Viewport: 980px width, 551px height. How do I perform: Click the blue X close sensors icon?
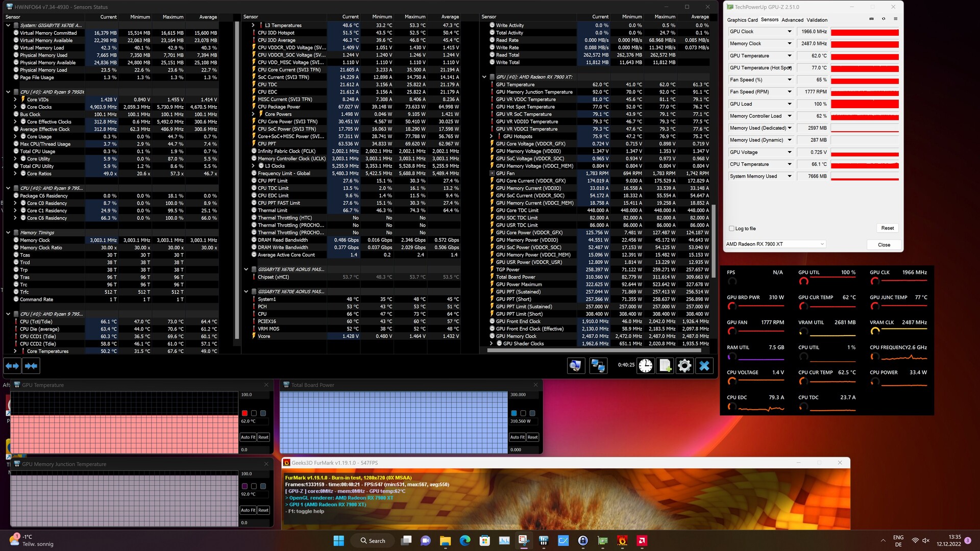coord(704,365)
